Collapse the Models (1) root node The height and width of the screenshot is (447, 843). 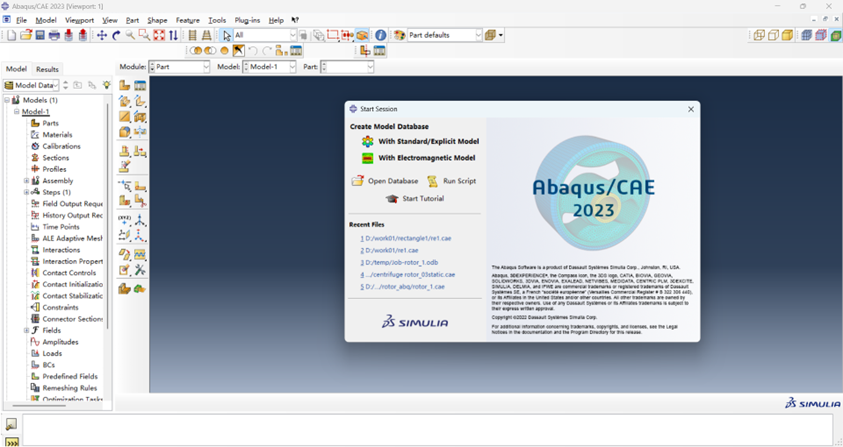[7, 100]
